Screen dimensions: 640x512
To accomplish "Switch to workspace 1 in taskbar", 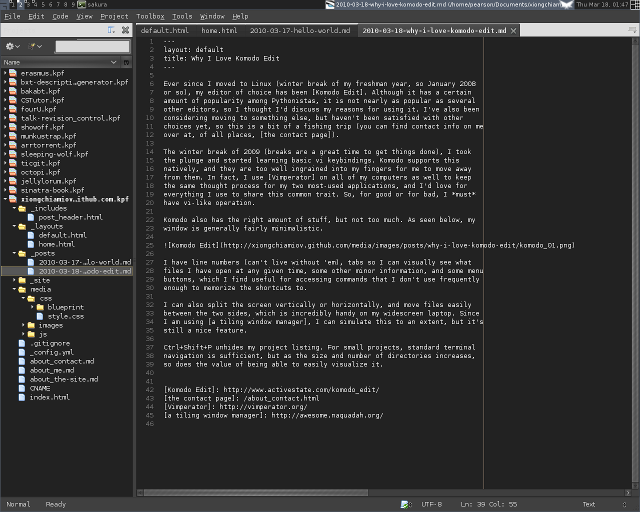I will 13,4.
